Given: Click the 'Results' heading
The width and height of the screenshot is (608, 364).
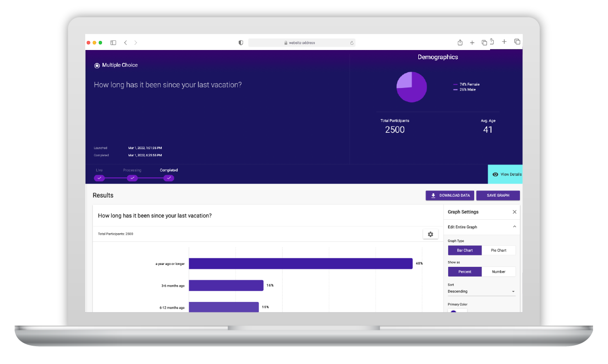Looking at the screenshot, I should 103,196.
